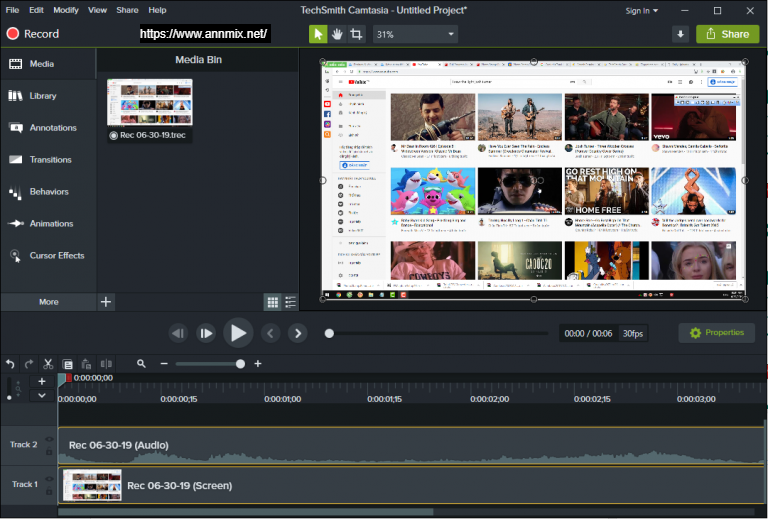The image size is (768, 519).
Task: Toggle Track 2 lock
Action: [49, 451]
